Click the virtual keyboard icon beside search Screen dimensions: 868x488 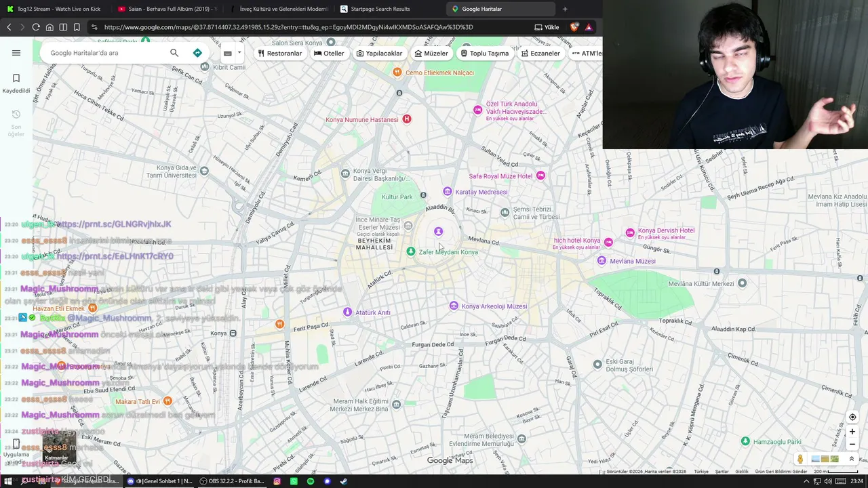228,53
